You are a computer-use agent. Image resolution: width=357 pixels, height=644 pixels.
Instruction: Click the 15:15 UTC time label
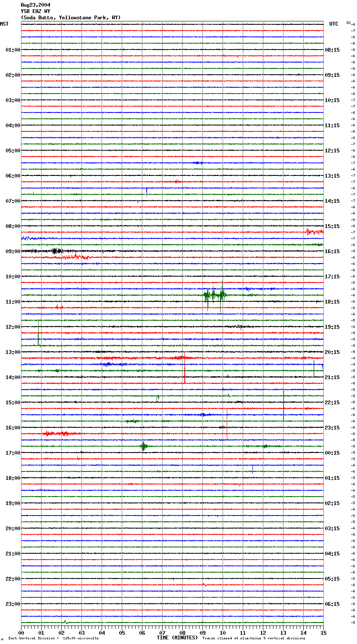tap(332, 226)
